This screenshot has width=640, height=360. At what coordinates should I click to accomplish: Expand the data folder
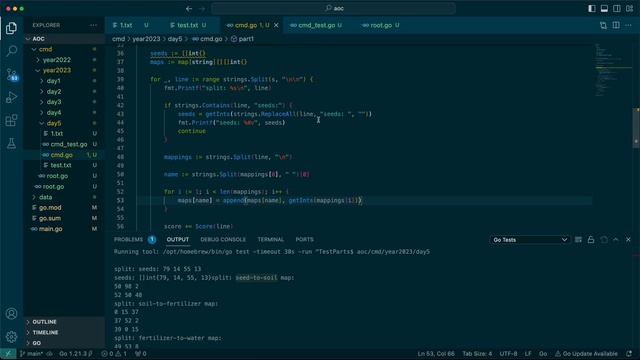(63, 197)
